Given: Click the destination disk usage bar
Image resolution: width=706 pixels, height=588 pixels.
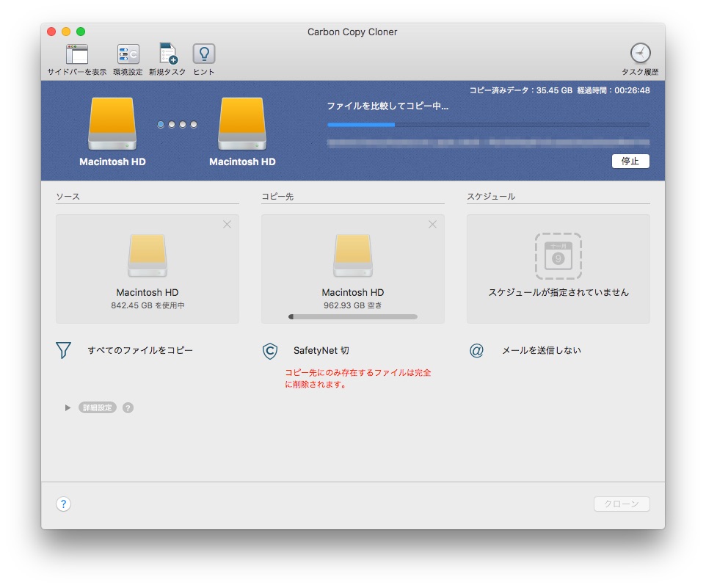Looking at the screenshot, I should click(x=353, y=317).
